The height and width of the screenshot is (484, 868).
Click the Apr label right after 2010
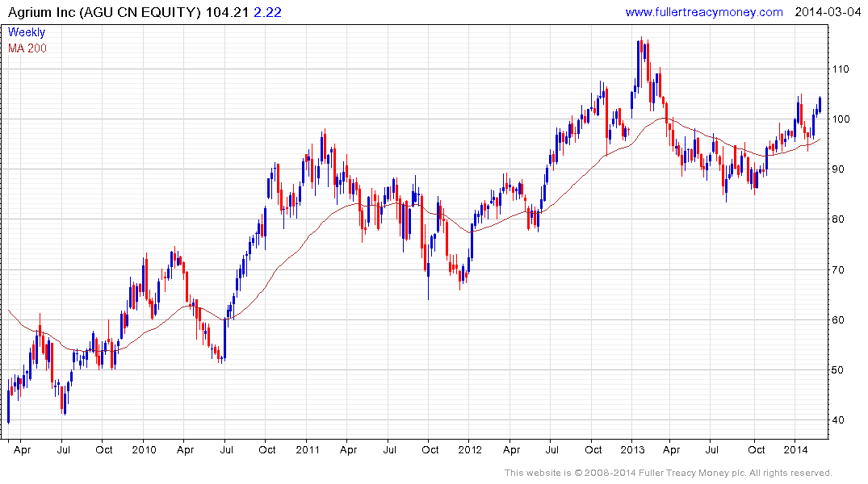pos(185,449)
